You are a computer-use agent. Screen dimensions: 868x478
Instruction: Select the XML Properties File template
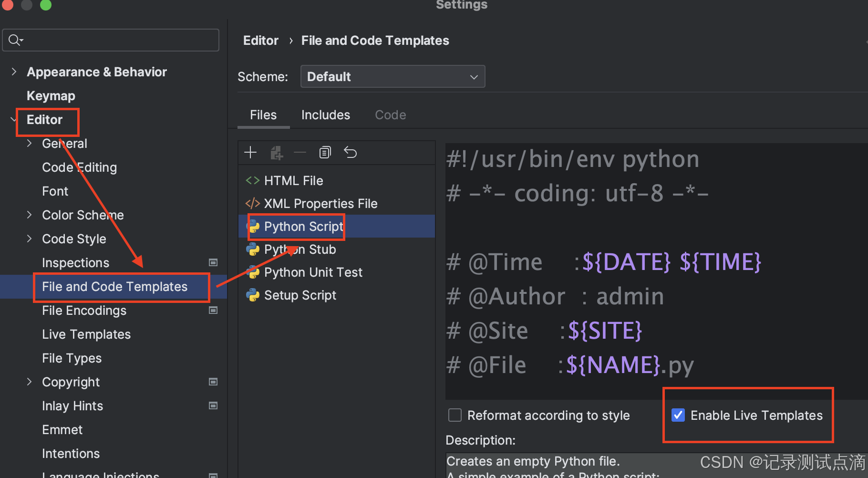320,203
